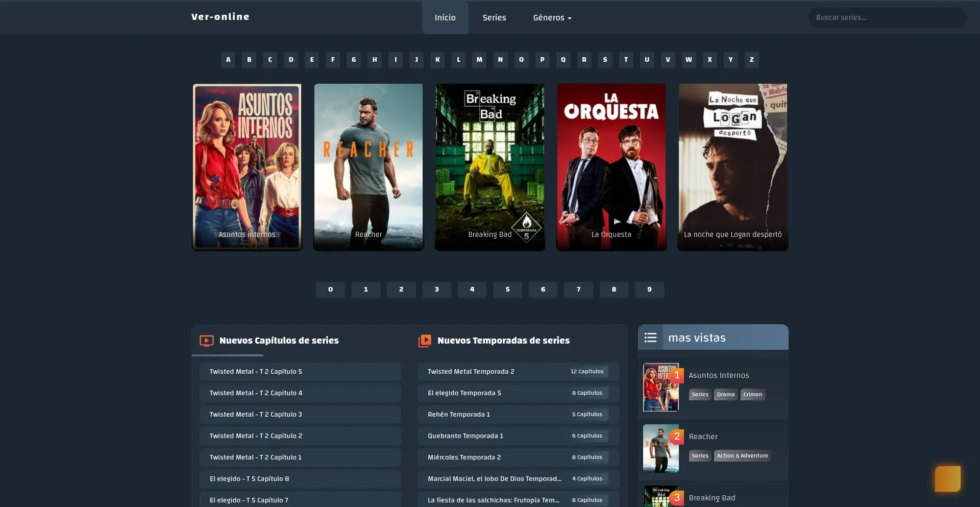The image size is (980, 507).
Task: Open La Orquesta poster card
Action: click(611, 167)
